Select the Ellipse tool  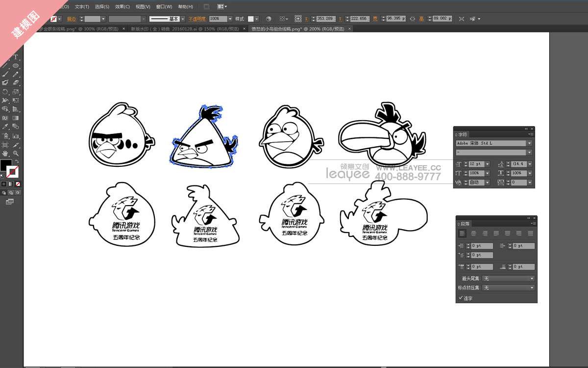(16, 66)
